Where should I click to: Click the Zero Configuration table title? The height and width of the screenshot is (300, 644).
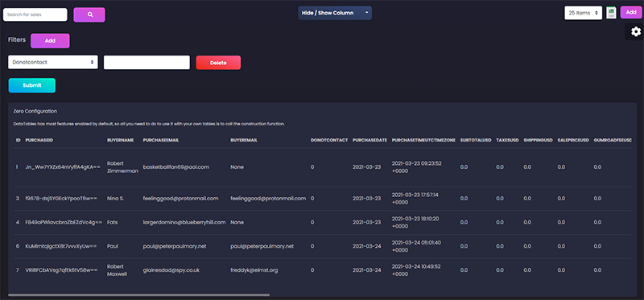(35, 111)
